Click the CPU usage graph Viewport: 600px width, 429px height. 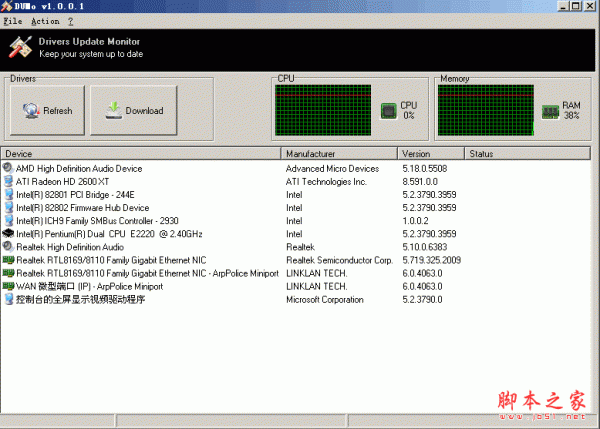(323, 110)
